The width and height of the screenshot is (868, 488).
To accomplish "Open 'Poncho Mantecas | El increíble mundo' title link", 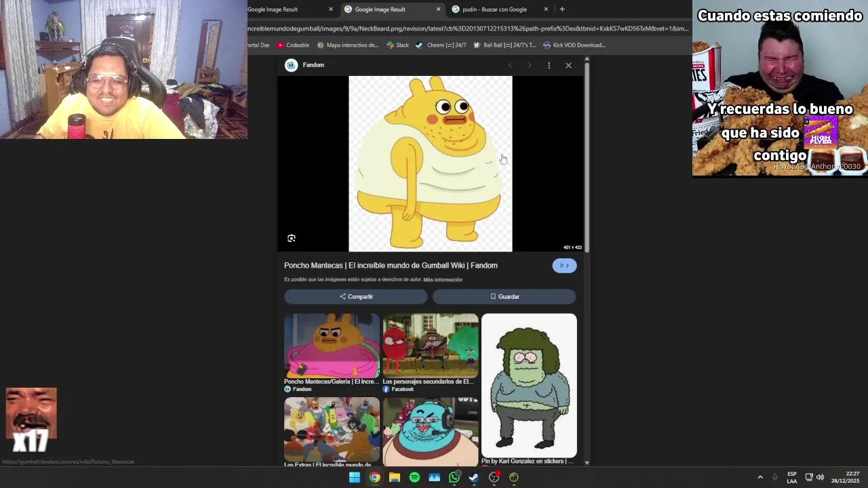I will coord(391,266).
